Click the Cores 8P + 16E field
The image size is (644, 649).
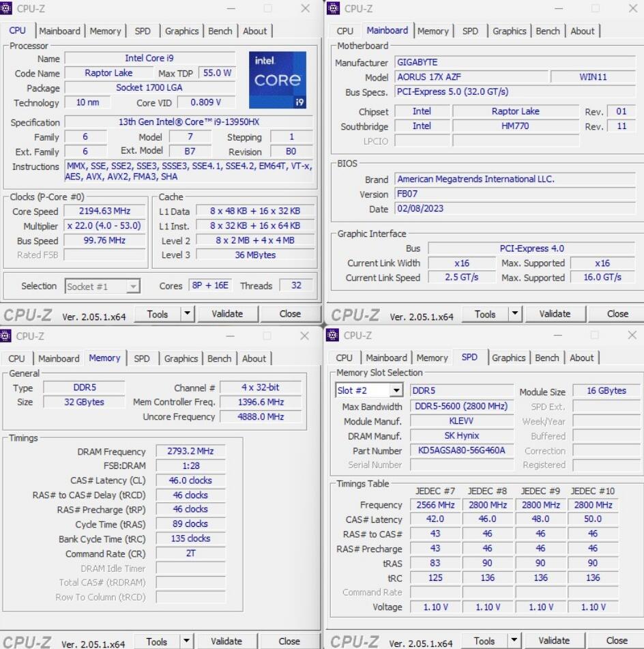tap(210, 285)
